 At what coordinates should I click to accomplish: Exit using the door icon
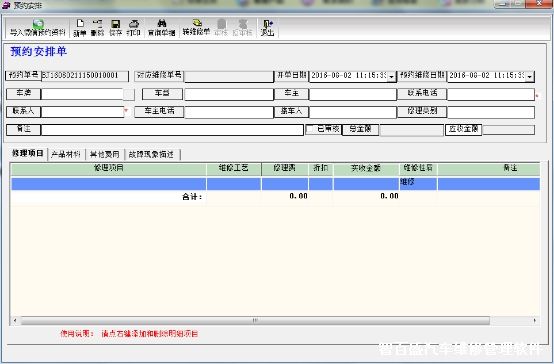coord(267,24)
